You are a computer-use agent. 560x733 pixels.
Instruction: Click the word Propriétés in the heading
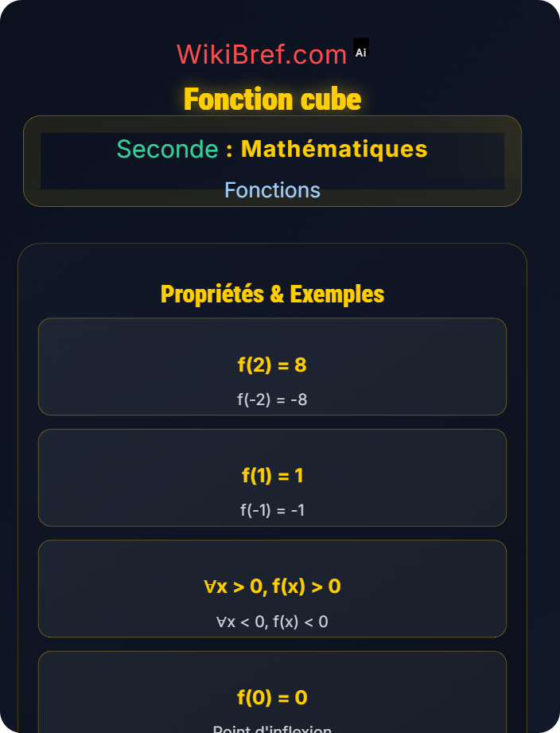click(x=212, y=294)
